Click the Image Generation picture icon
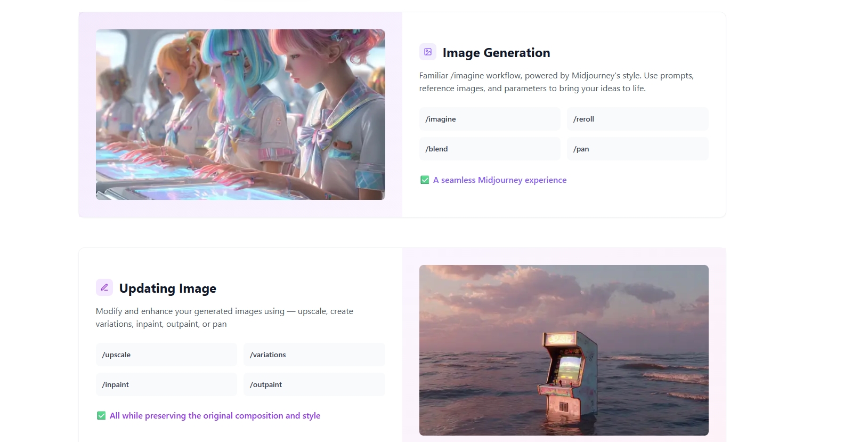 [427, 52]
